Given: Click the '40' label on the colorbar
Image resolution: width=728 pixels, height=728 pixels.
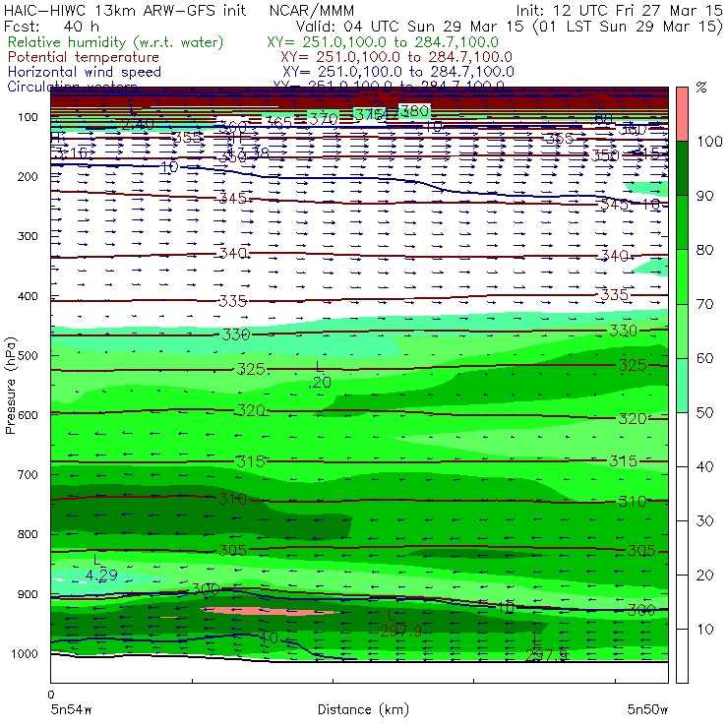Looking at the screenshot, I should coord(704,466).
